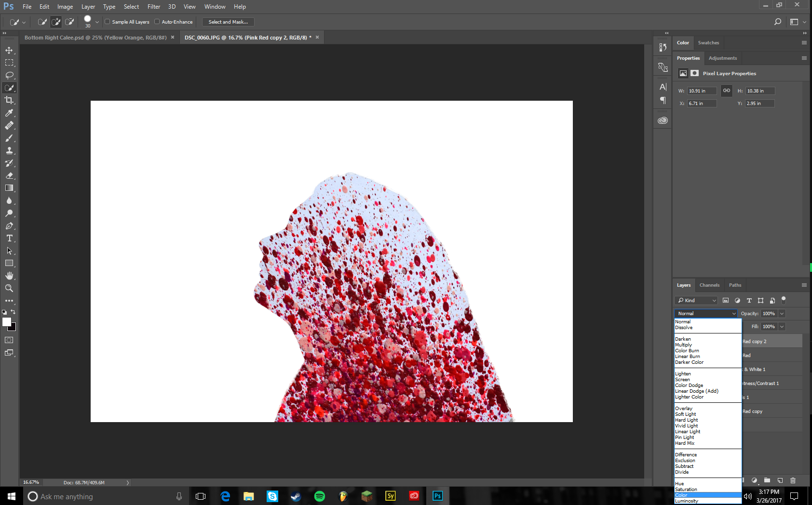Image resolution: width=812 pixels, height=505 pixels.
Task: Select the Crop tool
Action: (9, 100)
